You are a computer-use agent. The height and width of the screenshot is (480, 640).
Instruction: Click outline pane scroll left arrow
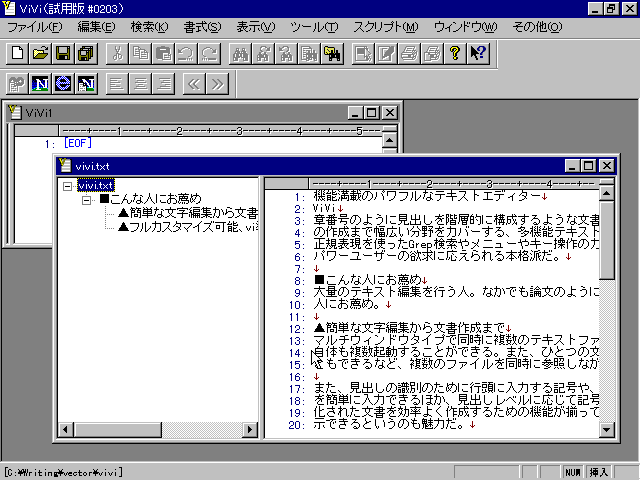tap(66, 429)
